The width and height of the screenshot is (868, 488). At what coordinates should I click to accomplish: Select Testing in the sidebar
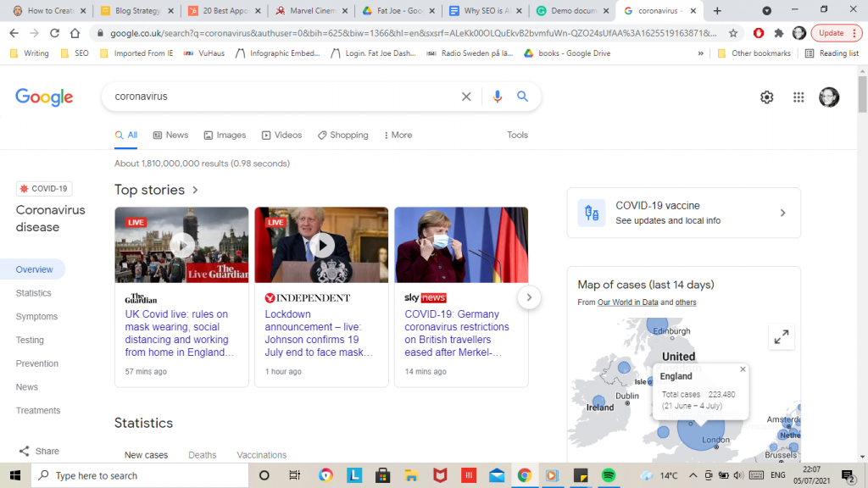(x=30, y=340)
